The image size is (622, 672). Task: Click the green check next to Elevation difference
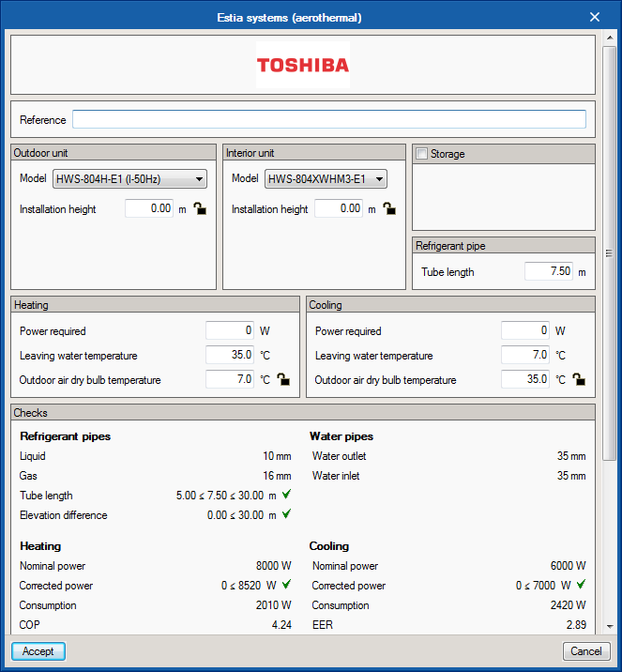pos(286,514)
